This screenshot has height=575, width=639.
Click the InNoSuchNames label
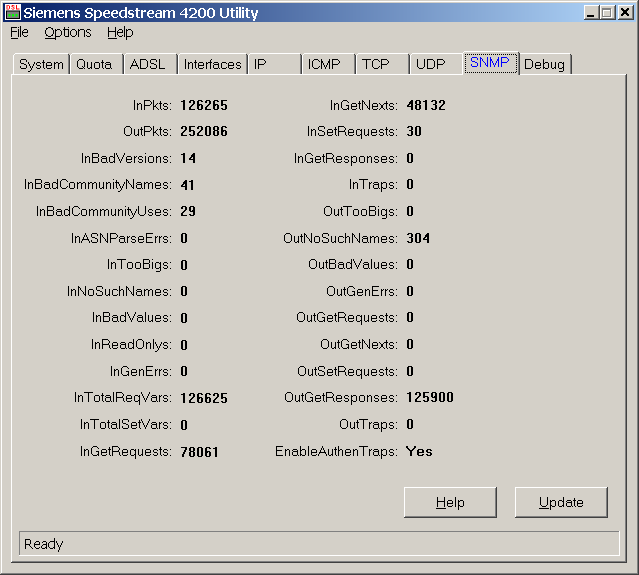(x=119, y=291)
